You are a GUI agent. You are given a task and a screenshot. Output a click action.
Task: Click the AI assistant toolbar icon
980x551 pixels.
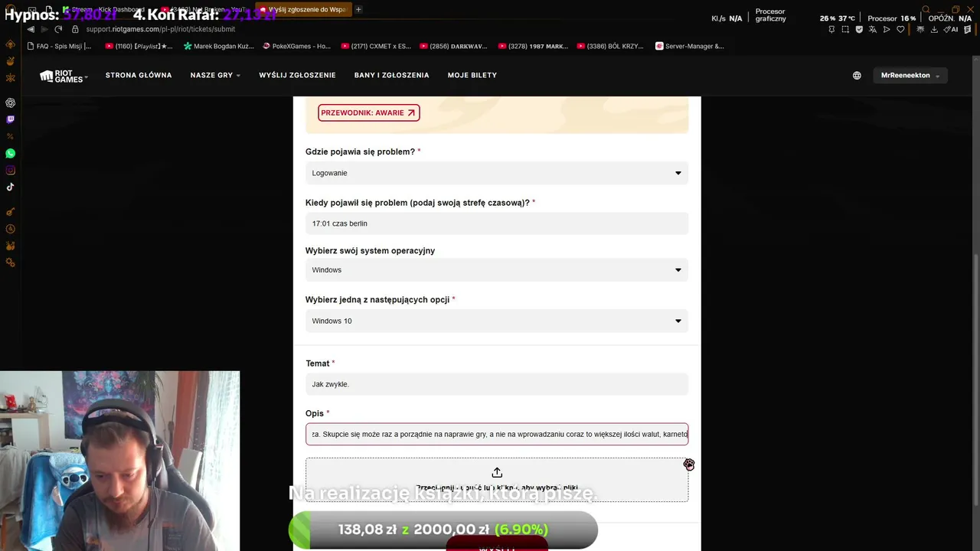951,29
